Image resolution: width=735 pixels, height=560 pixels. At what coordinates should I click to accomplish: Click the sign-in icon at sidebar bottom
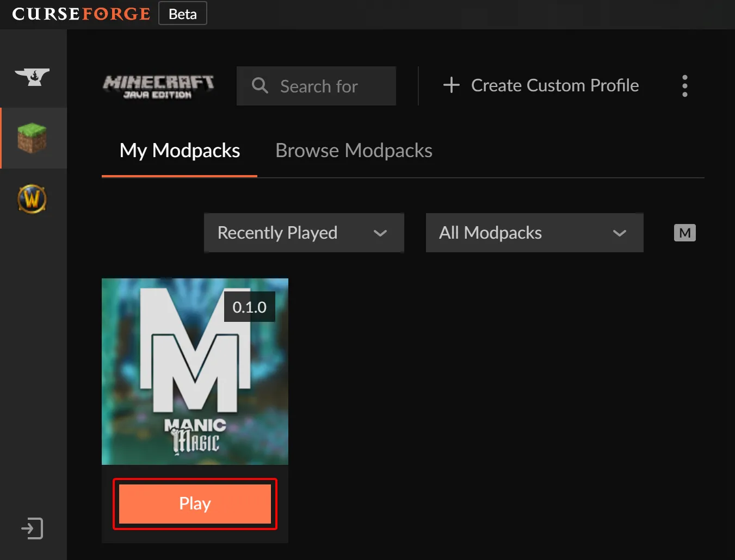click(33, 528)
